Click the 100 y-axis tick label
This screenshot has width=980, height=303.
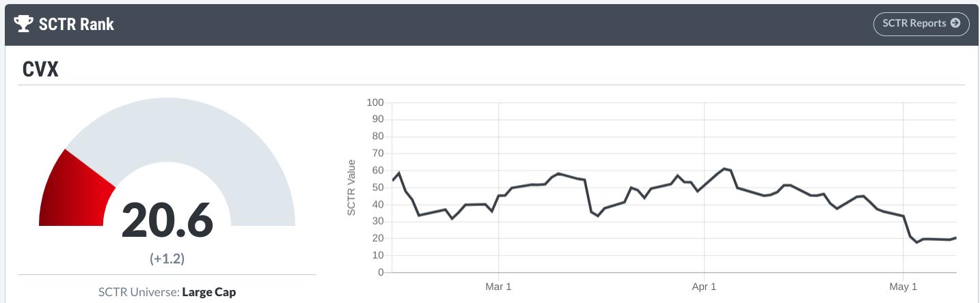[x=375, y=102]
